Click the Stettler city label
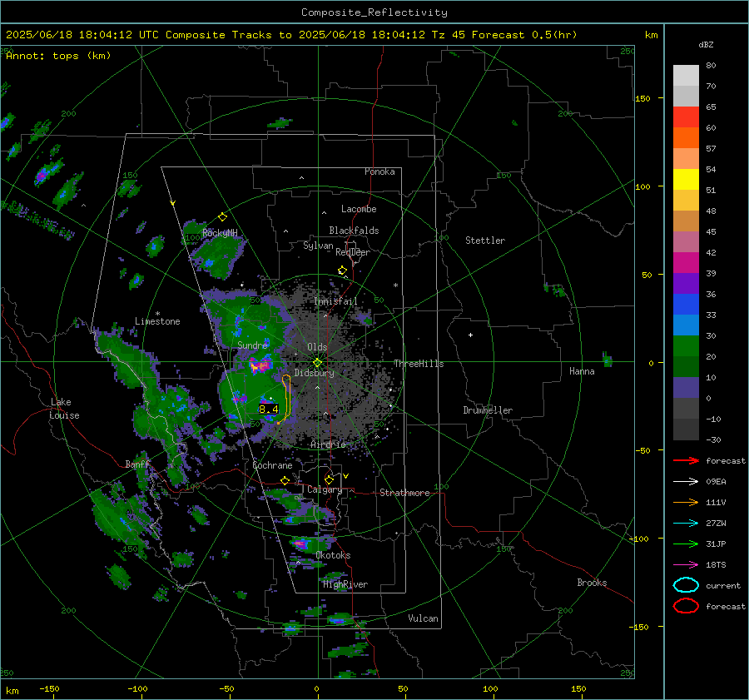 485,241
